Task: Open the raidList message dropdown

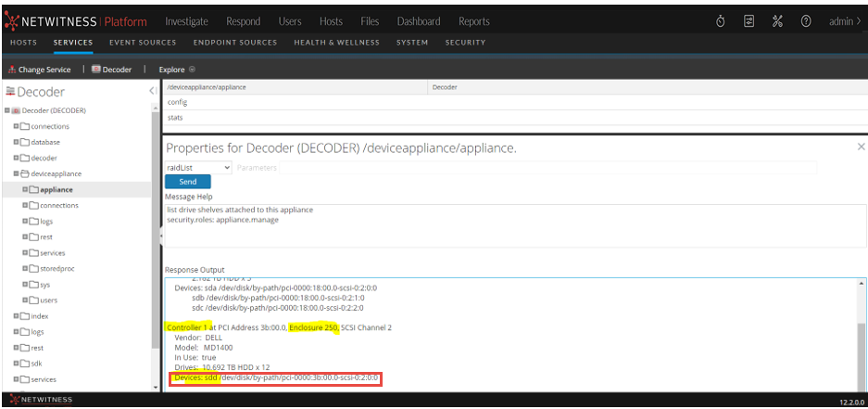Action: tap(198, 167)
